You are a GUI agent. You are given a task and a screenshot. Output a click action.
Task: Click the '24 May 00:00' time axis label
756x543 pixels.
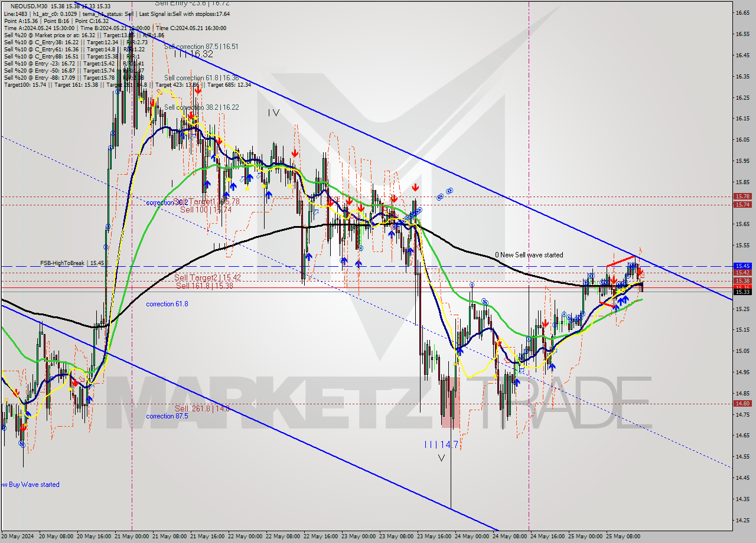click(x=471, y=537)
